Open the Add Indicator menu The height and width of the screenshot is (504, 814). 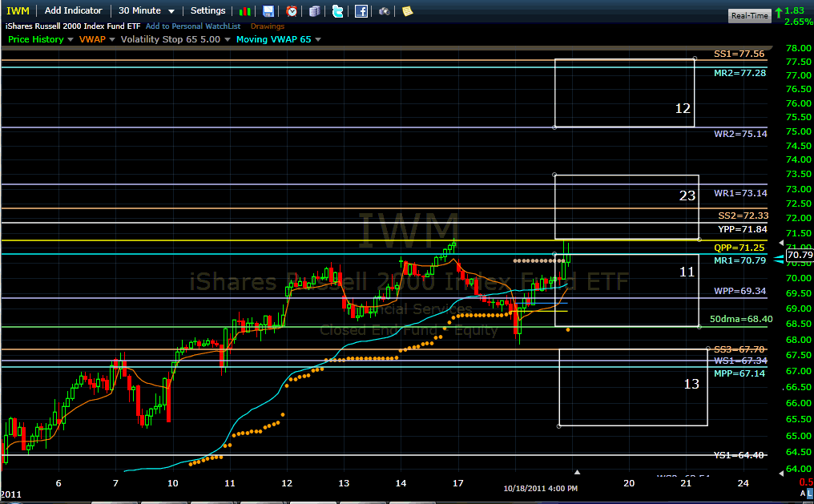(x=73, y=11)
